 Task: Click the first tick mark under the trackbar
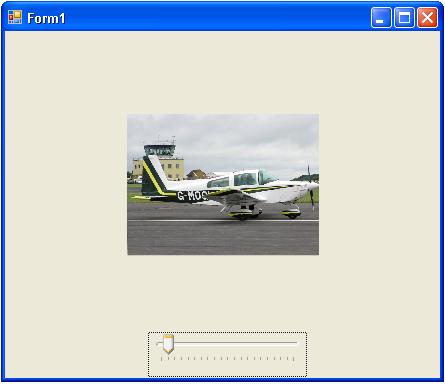click(x=161, y=359)
